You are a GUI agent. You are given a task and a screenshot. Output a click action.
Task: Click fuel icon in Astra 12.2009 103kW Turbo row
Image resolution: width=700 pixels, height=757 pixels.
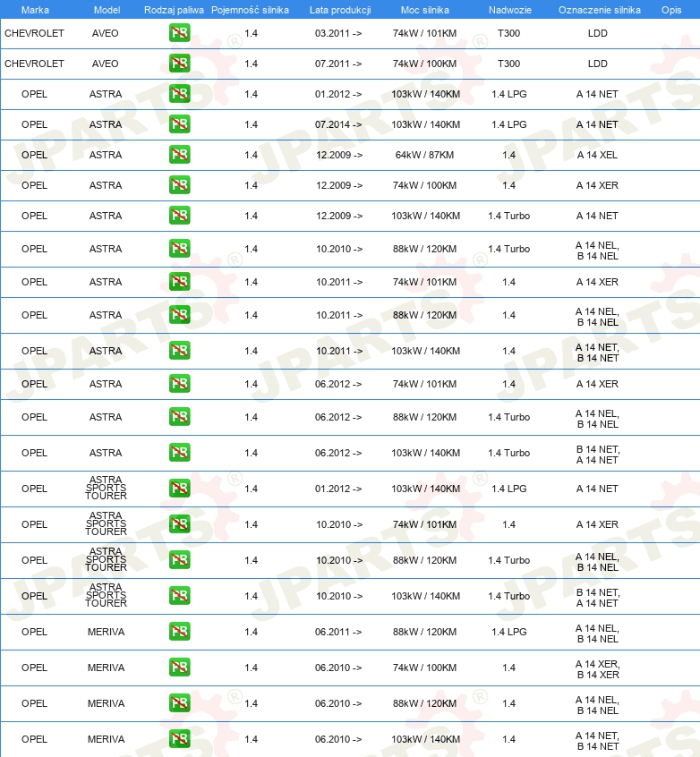[179, 216]
